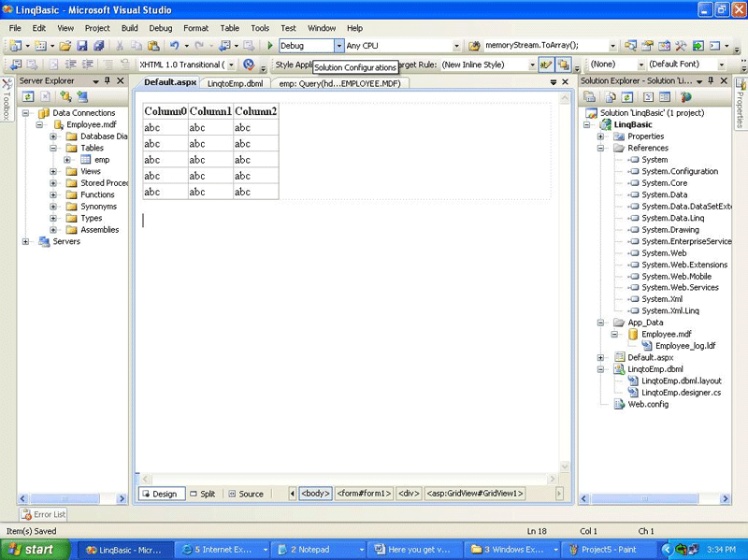
Task: Click the Undo arrow in toolbar
Action: [174, 46]
